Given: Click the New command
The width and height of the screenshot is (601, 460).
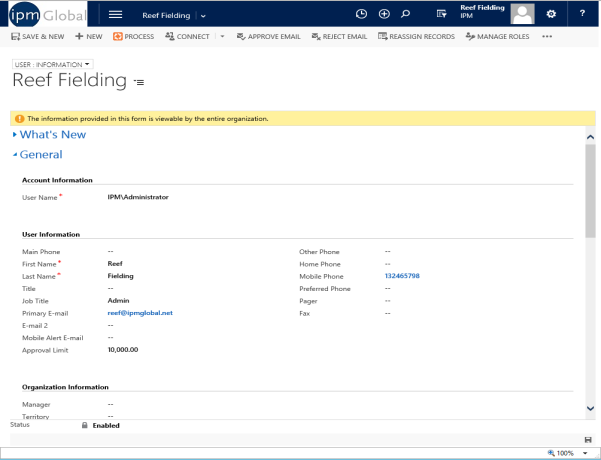Looking at the screenshot, I should [x=89, y=36].
